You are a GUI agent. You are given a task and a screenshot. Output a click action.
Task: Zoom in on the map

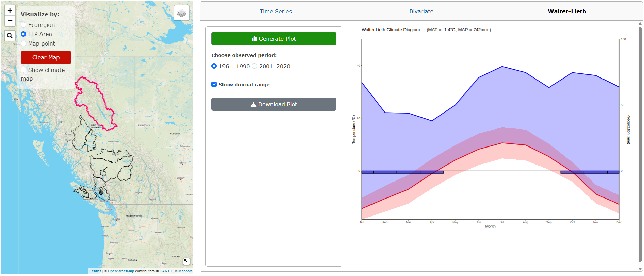coord(10,11)
